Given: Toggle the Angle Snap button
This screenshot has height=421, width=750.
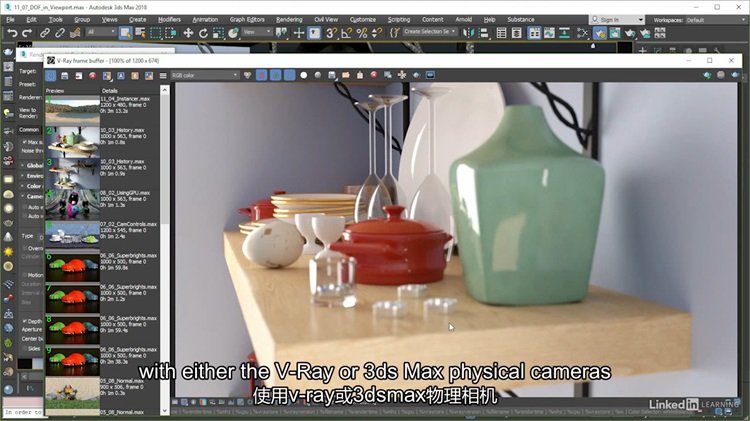Looking at the screenshot, I should (346, 33).
